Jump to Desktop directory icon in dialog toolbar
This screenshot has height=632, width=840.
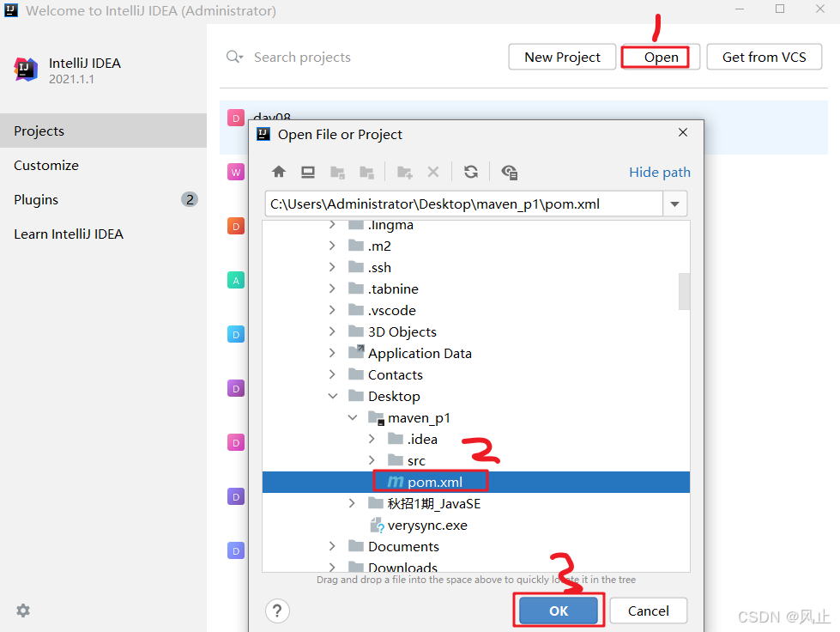click(308, 172)
